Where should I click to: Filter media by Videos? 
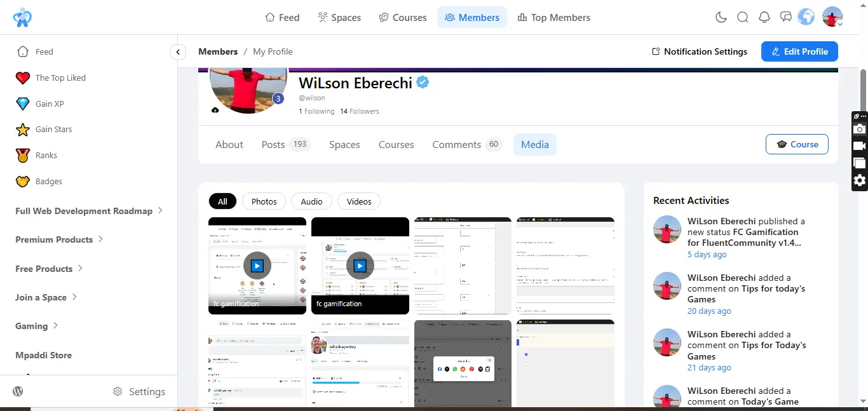pos(359,201)
